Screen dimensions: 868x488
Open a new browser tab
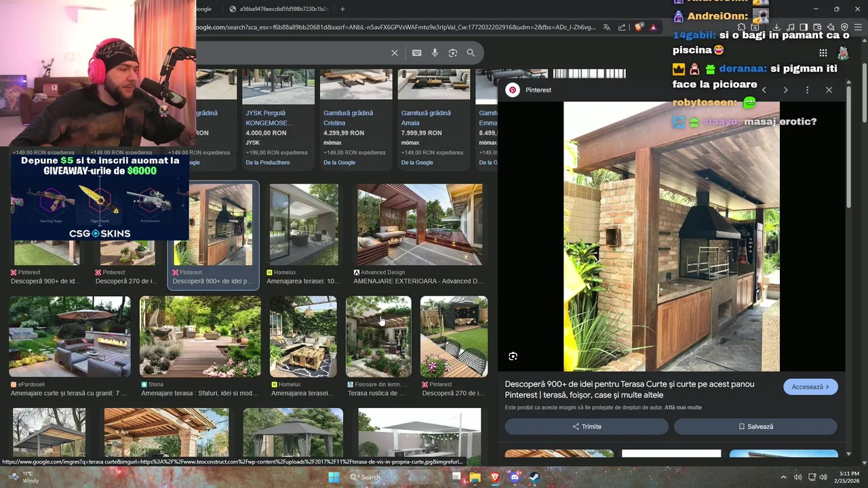click(342, 9)
